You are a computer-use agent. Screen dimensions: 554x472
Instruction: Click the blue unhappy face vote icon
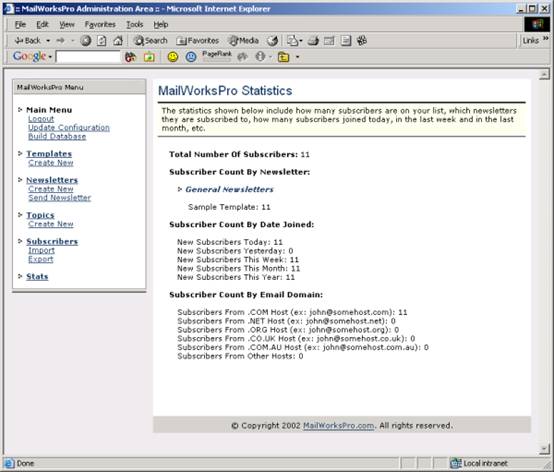click(191, 57)
